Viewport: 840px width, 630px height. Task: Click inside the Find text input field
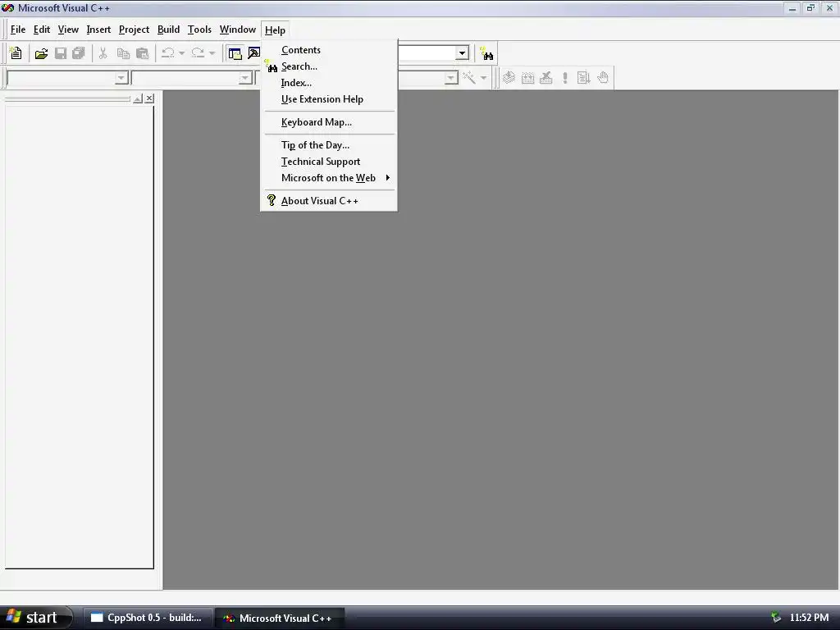click(427, 53)
